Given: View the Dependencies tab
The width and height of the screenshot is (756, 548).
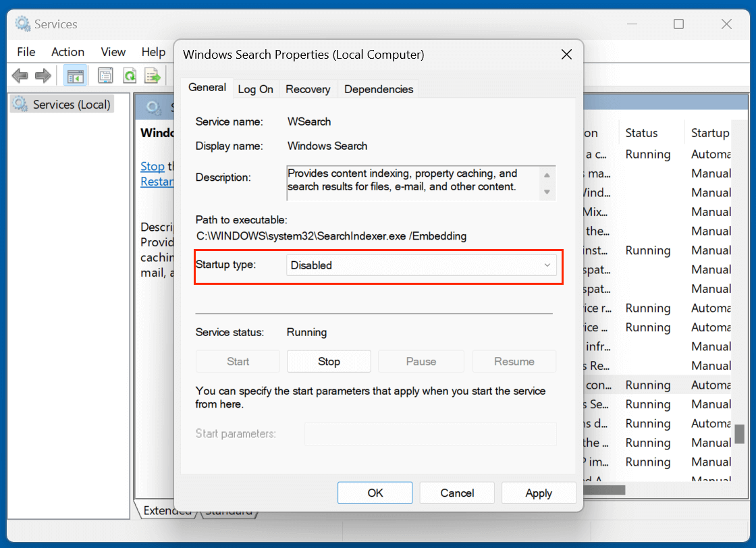Looking at the screenshot, I should [378, 88].
